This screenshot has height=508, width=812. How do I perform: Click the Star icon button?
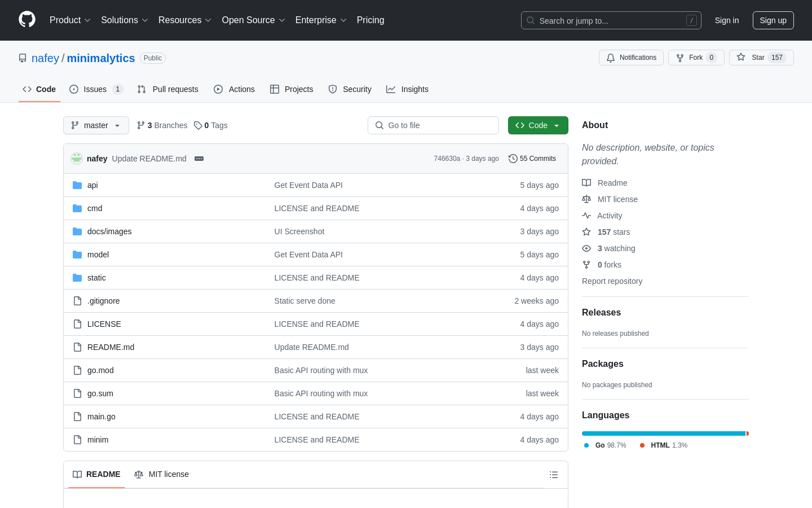point(741,58)
